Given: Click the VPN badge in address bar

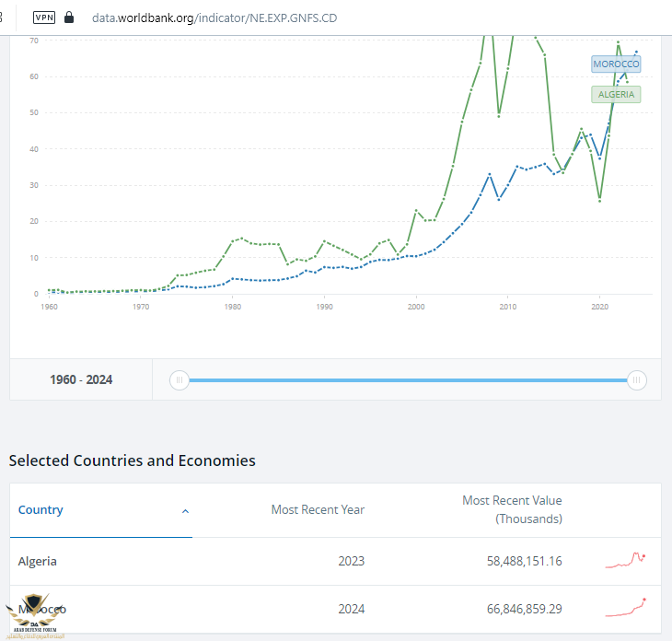Looking at the screenshot, I should tap(43, 17).
